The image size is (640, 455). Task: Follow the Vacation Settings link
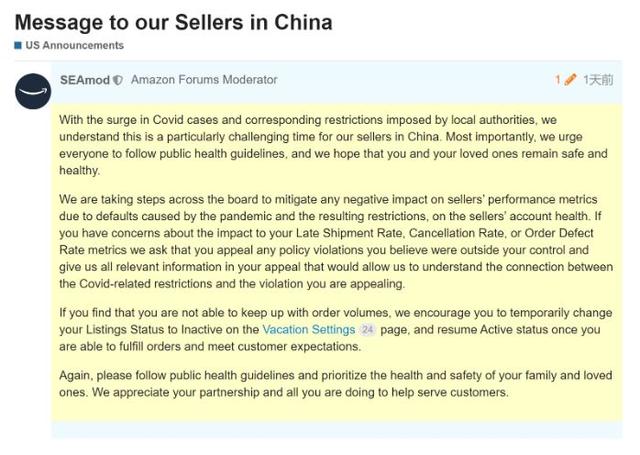[x=308, y=329]
